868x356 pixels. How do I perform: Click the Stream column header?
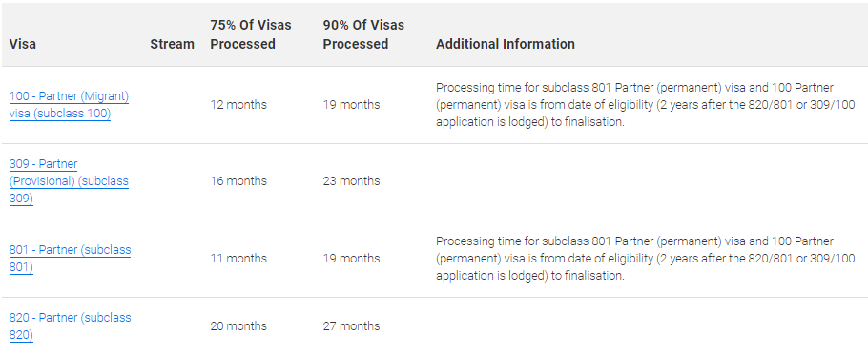tap(172, 44)
